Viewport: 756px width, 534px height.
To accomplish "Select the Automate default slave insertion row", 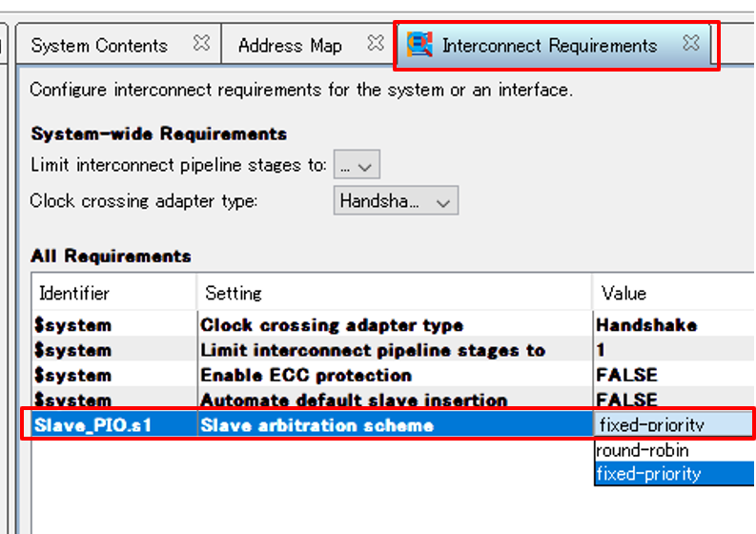I will click(354, 400).
